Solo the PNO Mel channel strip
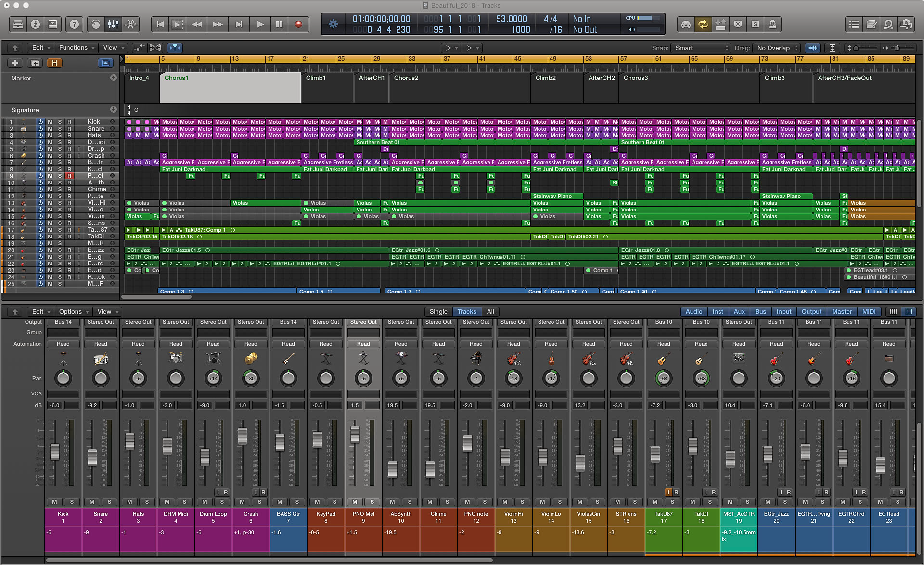This screenshot has width=924, height=565. click(x=372, y=502)
